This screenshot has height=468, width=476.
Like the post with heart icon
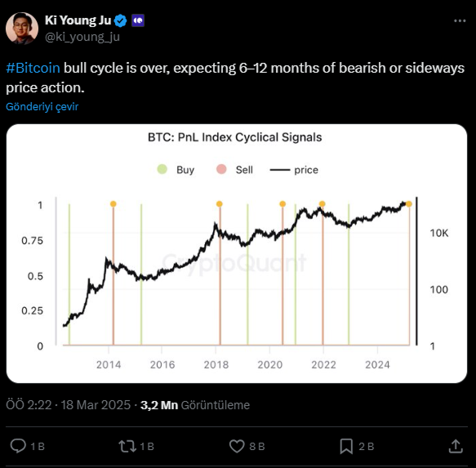237,446
